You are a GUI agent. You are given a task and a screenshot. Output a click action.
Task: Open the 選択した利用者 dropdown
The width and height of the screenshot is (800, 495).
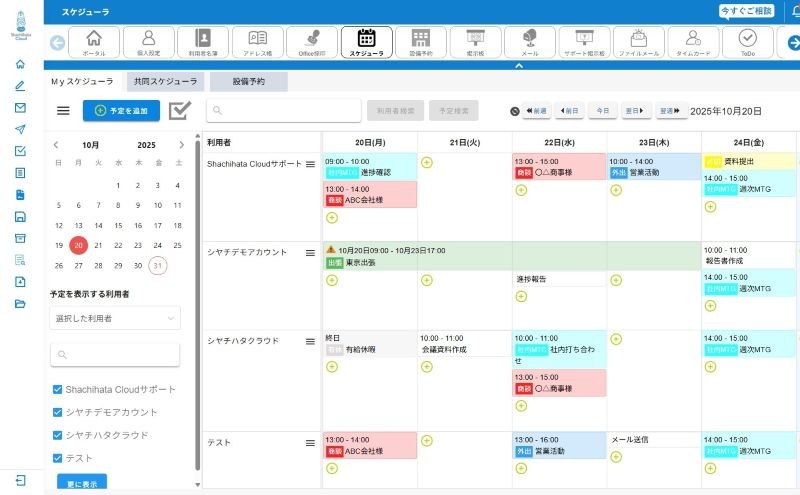115,318
